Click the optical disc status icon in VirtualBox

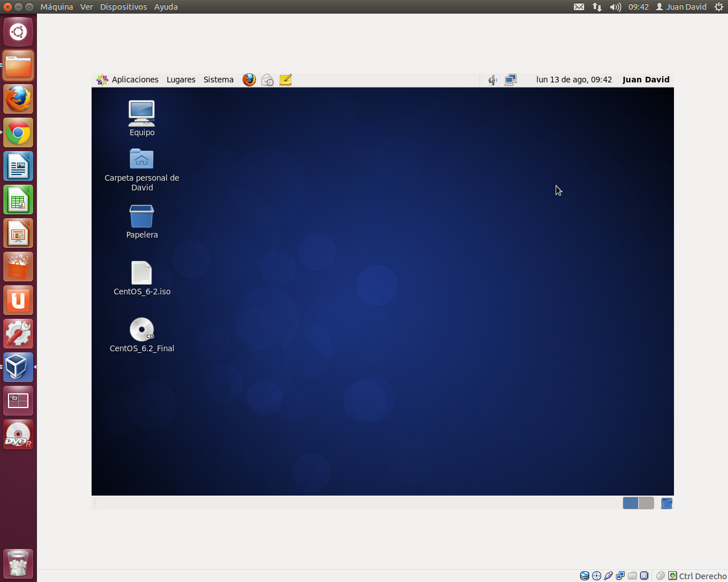coord(596,575)
